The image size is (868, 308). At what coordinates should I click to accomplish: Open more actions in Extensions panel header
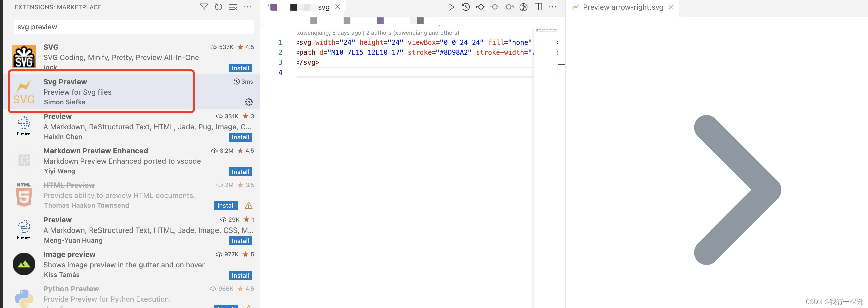[247, 7]
